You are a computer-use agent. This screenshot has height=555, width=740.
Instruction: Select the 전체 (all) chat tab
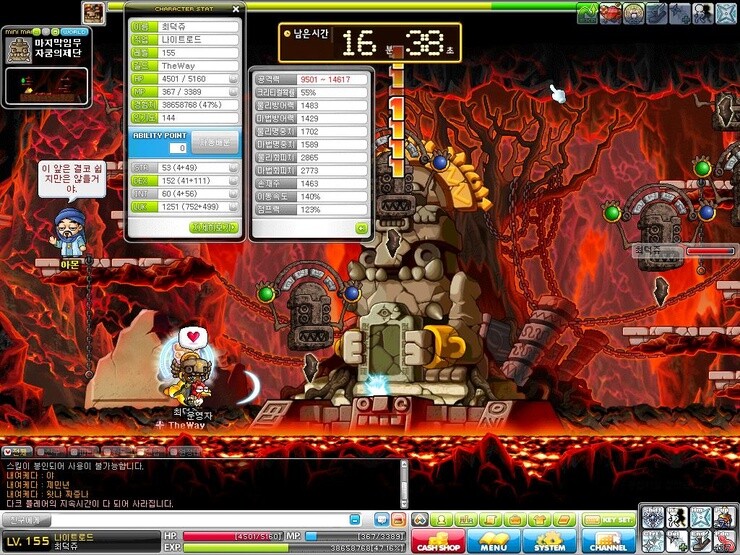click(17, 452)
